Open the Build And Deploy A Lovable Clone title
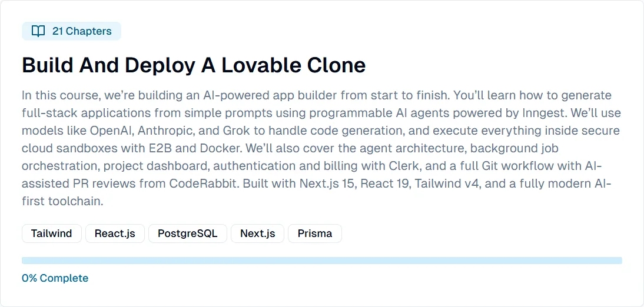 194,65
